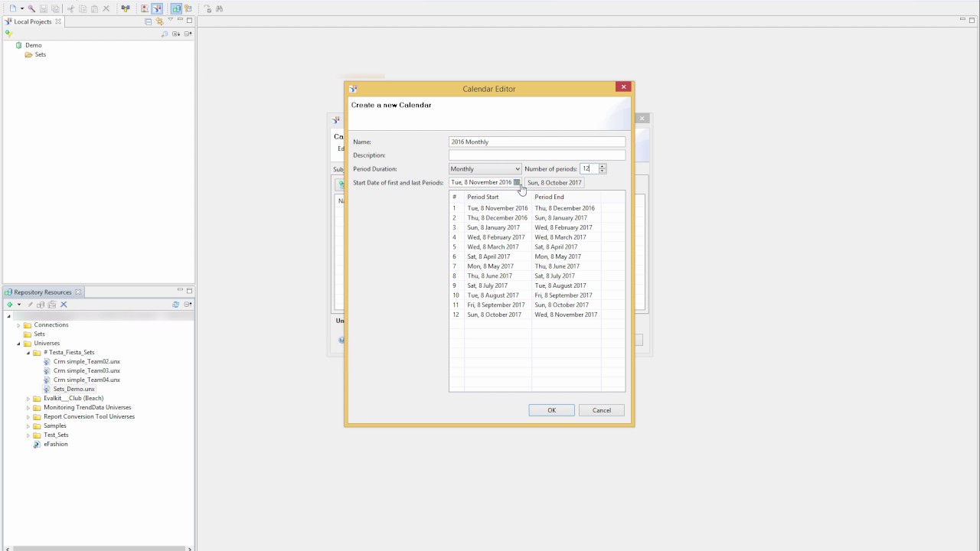Open the view menu triangle in Local Projects
The width and height of the screenshot is (980, 551).
click(x=170, y=19)
